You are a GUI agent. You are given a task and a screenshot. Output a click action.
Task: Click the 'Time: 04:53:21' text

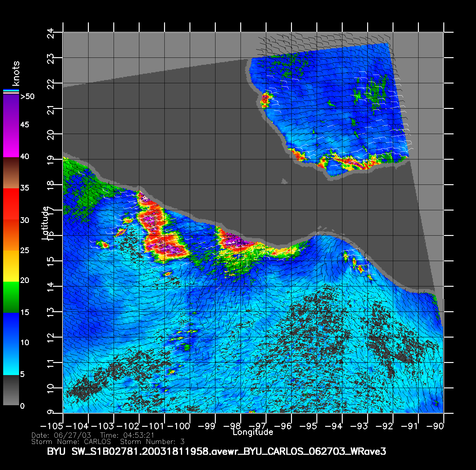pyautogui.click(x=127, y=435)
